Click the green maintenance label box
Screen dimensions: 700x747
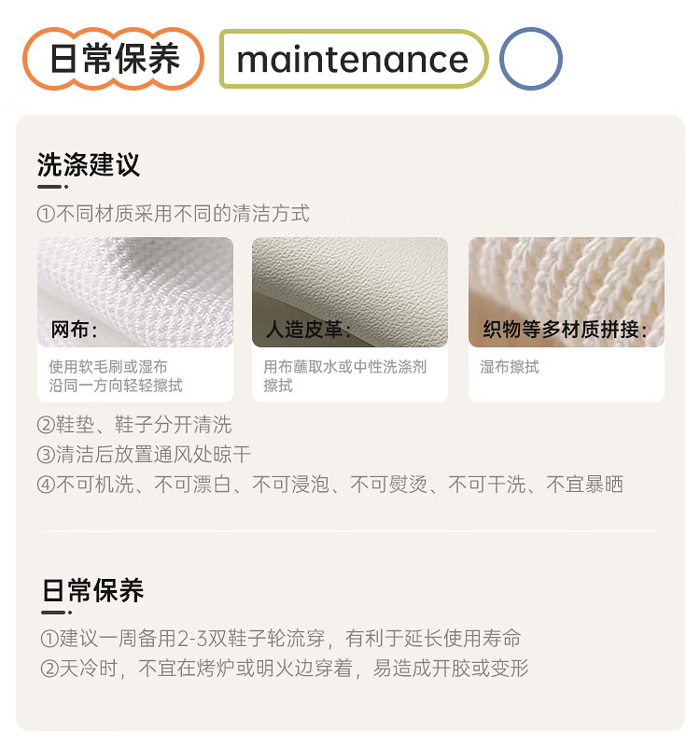pyautogui.click(x=354, y=59)
